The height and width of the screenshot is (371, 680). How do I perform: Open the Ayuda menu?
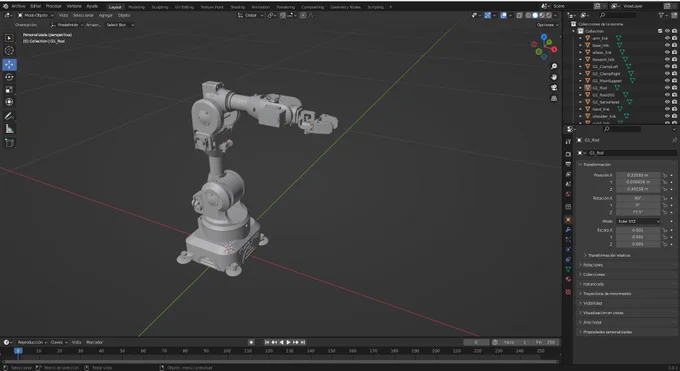92,6
